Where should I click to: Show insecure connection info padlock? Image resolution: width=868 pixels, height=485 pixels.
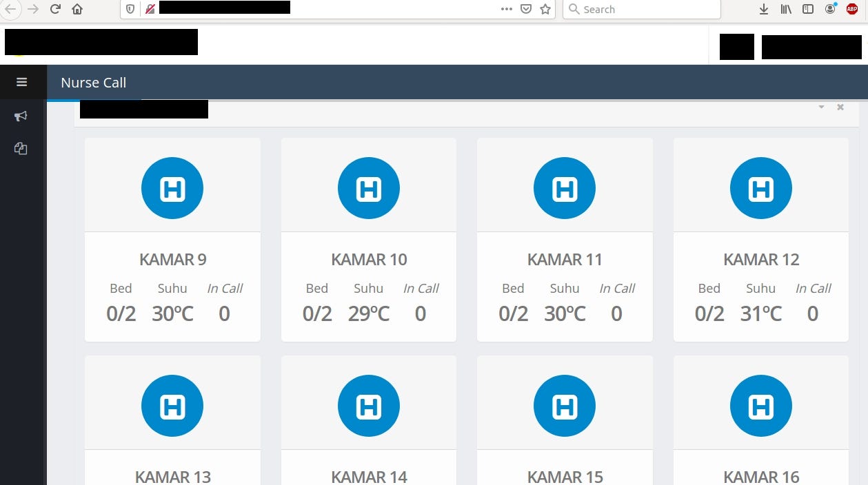click(x=150, y=9)
